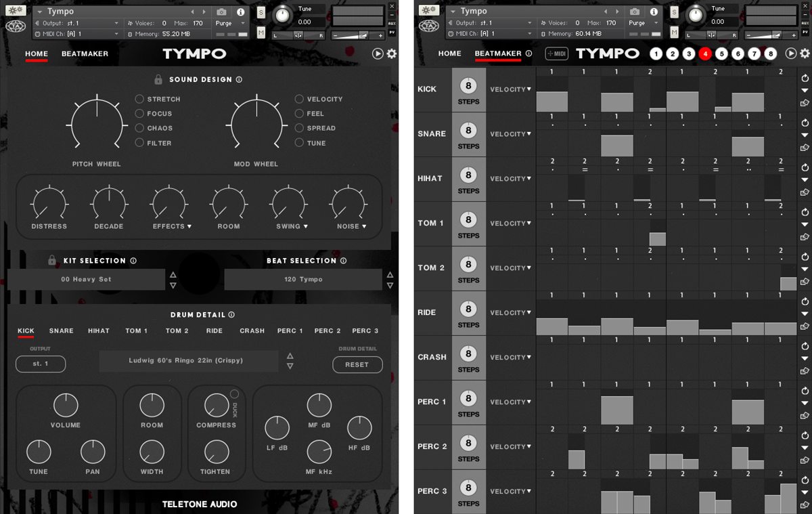The image size is (812, 514).
Task: Toggle the Duck switch by Compress
Action: tap(234, 394)
